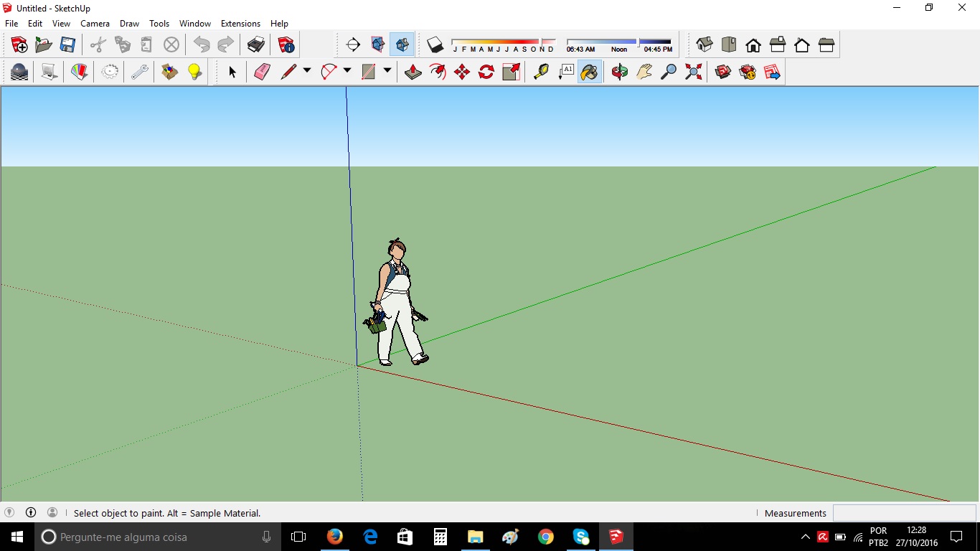Open the Extensions menu
The width and height of the screenshot is (980, 551).
(x=240, y=24)
